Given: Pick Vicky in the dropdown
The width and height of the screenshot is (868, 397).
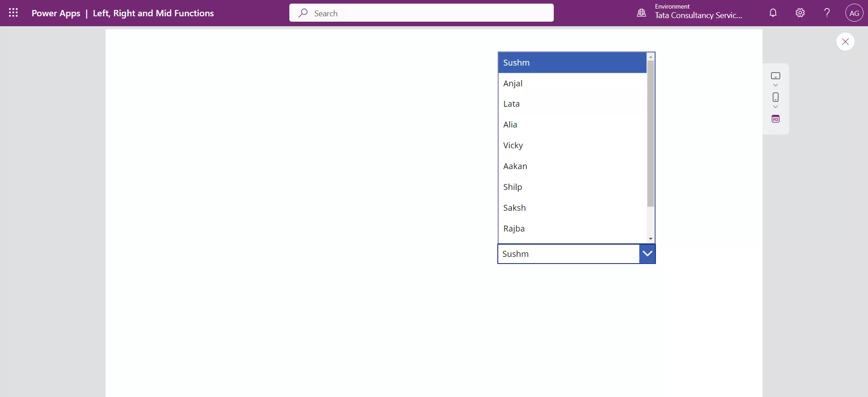Looking at the screenshot, I should coord(572,146).
